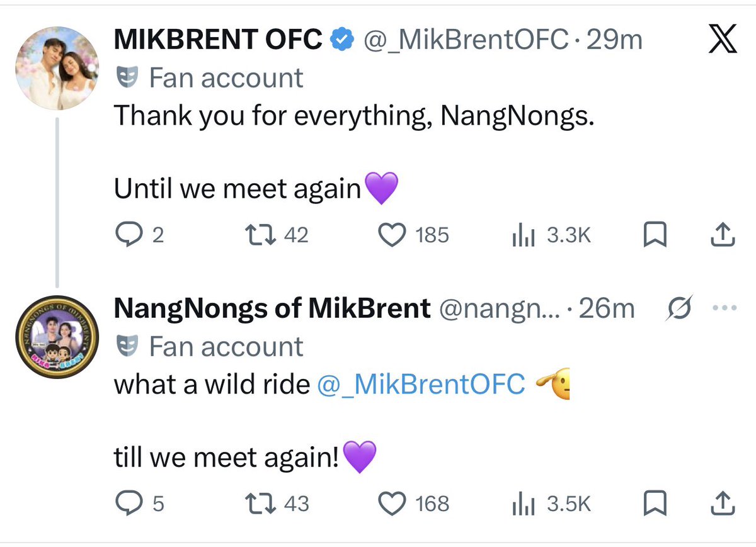Open the NangNongs of MikBrent display name
The height and width of the screenshot is (547, 756).
pyautogui.click(x=272, y=308)
